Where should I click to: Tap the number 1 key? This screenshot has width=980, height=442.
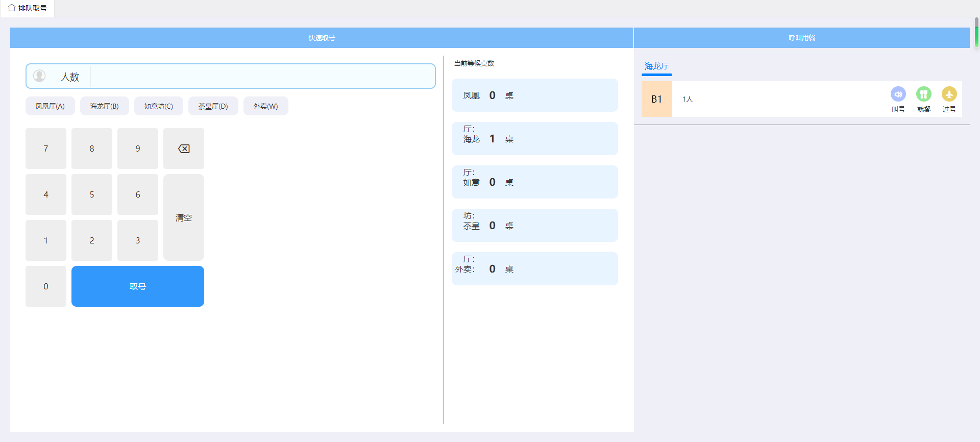pyautogui.click(x=46, y=240)
